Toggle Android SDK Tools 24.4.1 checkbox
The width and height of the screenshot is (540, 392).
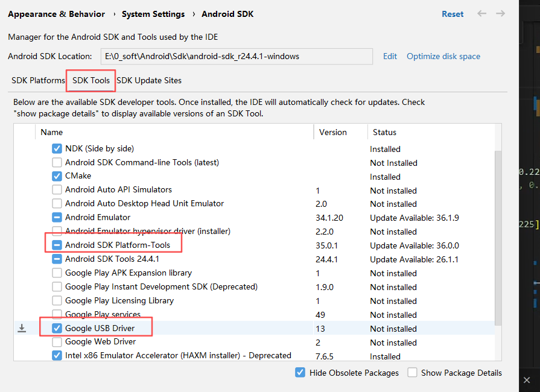click(x=57, y=259)
